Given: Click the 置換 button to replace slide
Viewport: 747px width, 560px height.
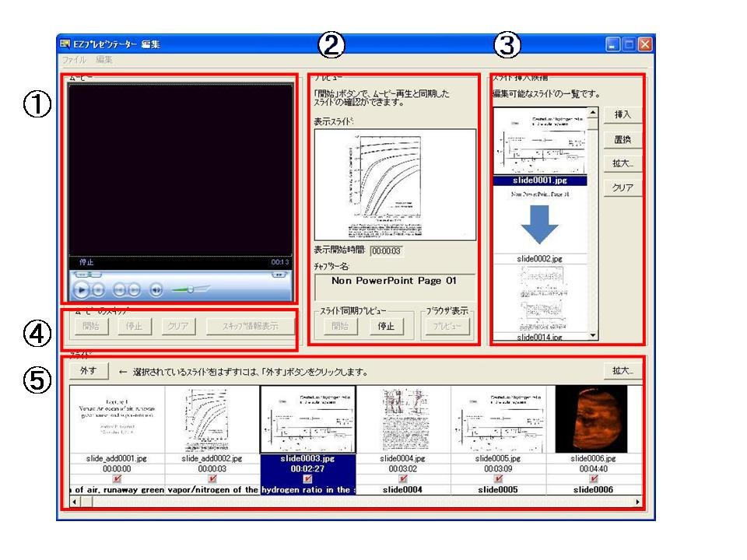Looking at the screenshot, I should (x=622, y=139).
